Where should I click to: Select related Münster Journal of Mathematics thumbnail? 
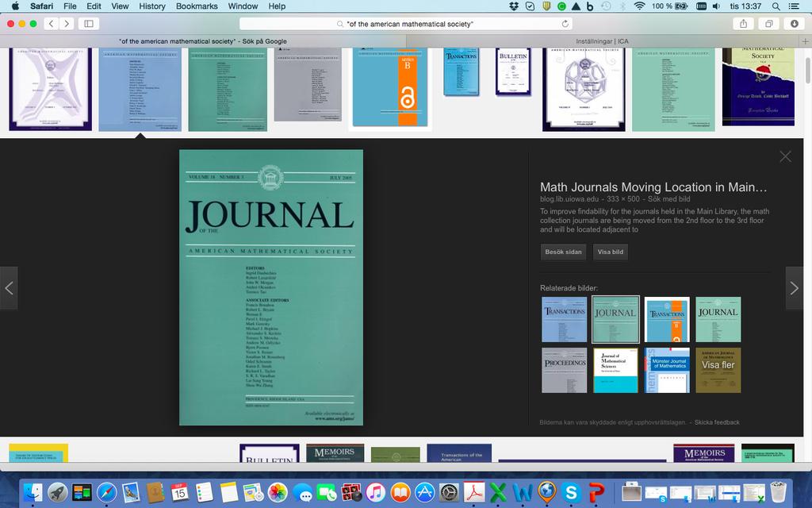pos(667,370)
